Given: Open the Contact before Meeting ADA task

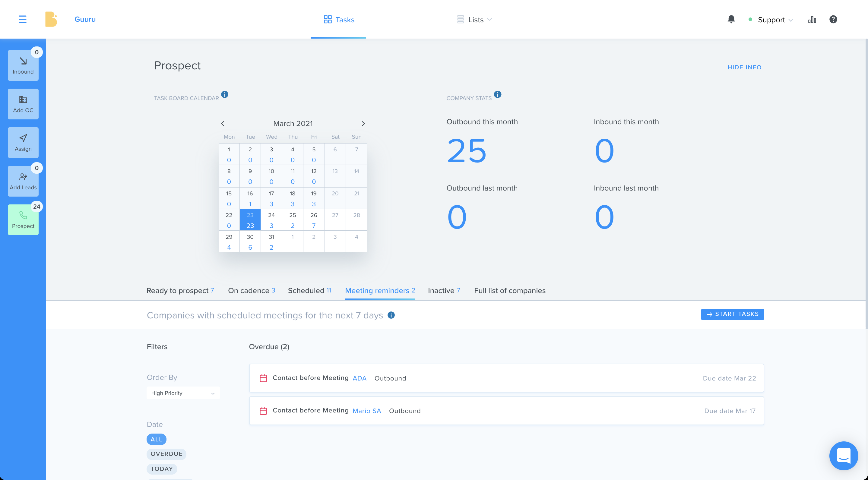Looking at the screenshot, I should [506, 378].
